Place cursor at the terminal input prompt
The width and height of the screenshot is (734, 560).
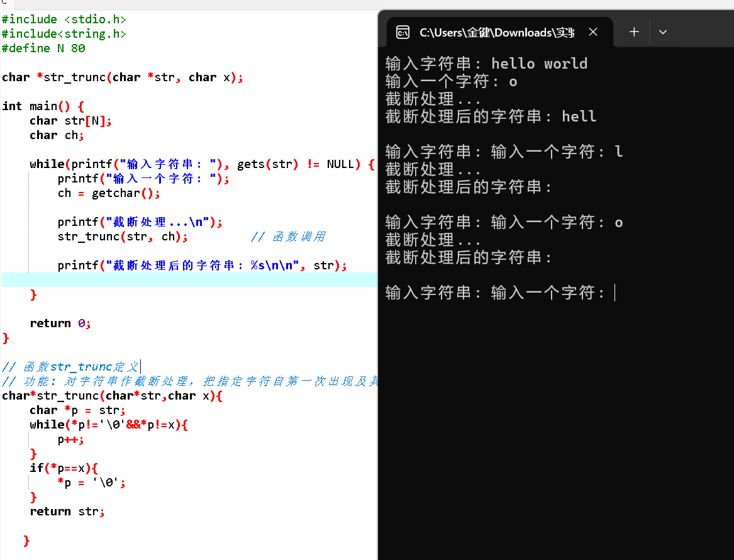614,293
